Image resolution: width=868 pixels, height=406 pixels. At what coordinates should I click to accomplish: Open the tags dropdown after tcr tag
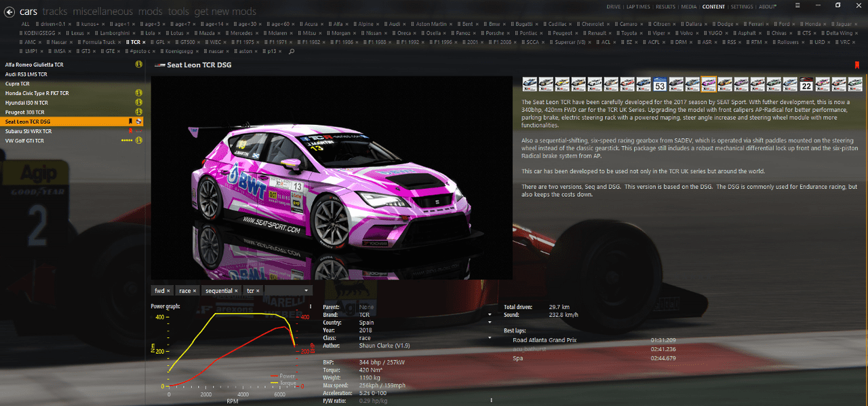[307, 291]
